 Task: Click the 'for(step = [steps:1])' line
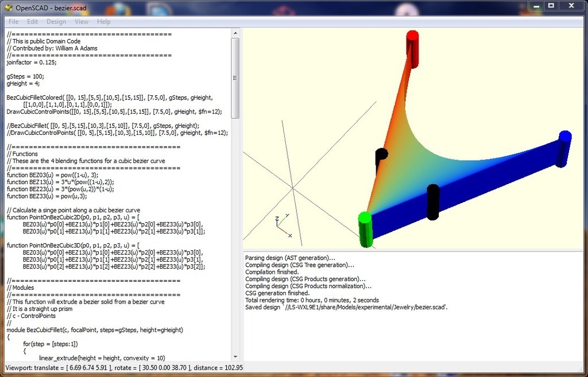[51, 344]
